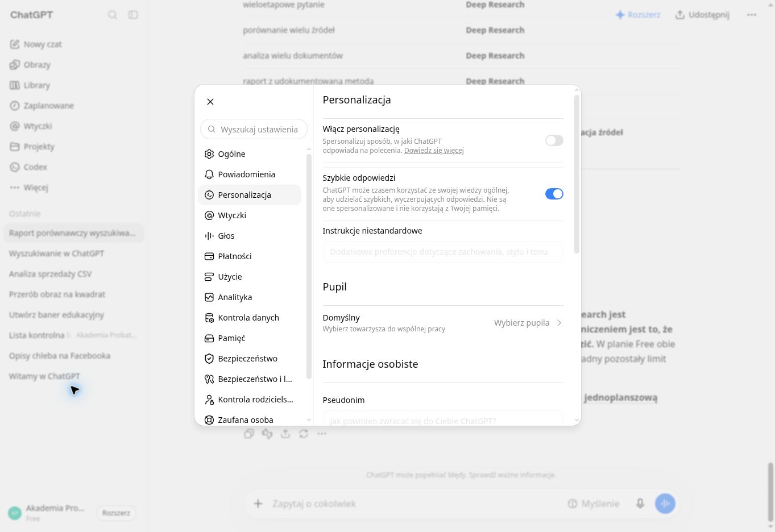
Task: Open Użycie settings category
Action: tap(250, 277)
